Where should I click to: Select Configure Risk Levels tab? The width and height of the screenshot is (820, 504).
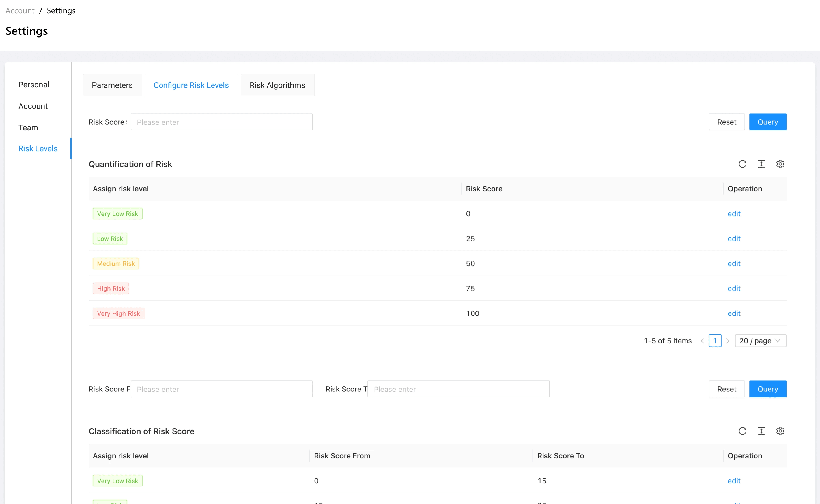[x=191, y=85]
